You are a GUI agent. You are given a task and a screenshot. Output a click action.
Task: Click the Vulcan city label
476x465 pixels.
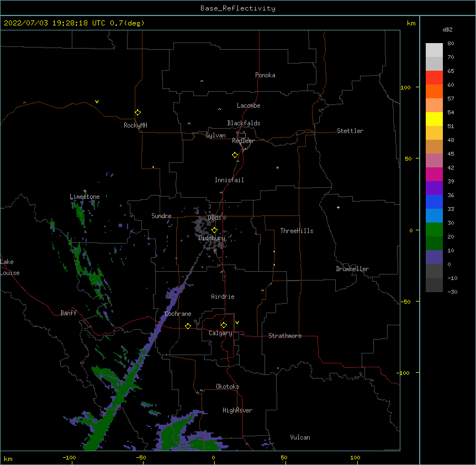[300, 437]
